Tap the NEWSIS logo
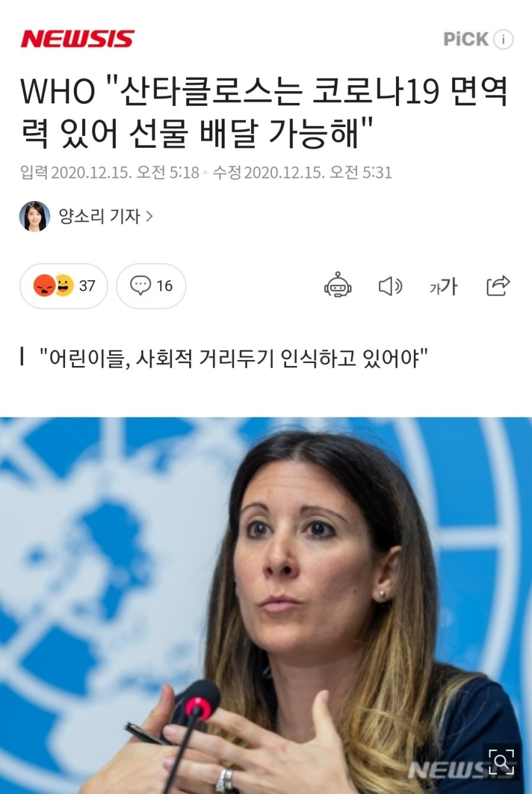Image resolution: width=532 pixels, height=794 pixels. (x=77, y=39)
